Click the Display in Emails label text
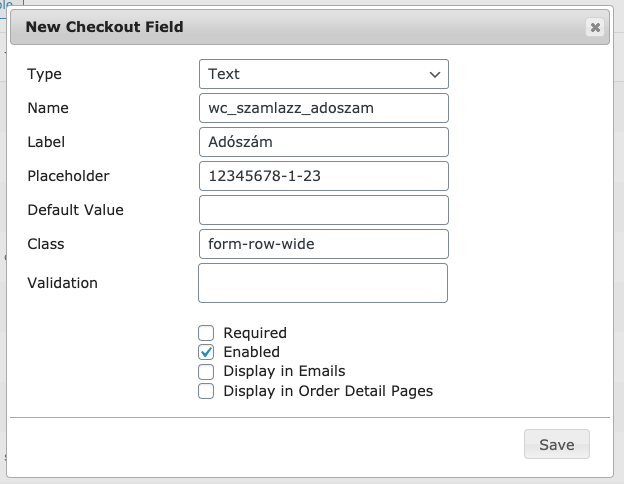Image resolution: width=624 pixels, height=484 pixels. pyautogui.click(x=284, y=371)
